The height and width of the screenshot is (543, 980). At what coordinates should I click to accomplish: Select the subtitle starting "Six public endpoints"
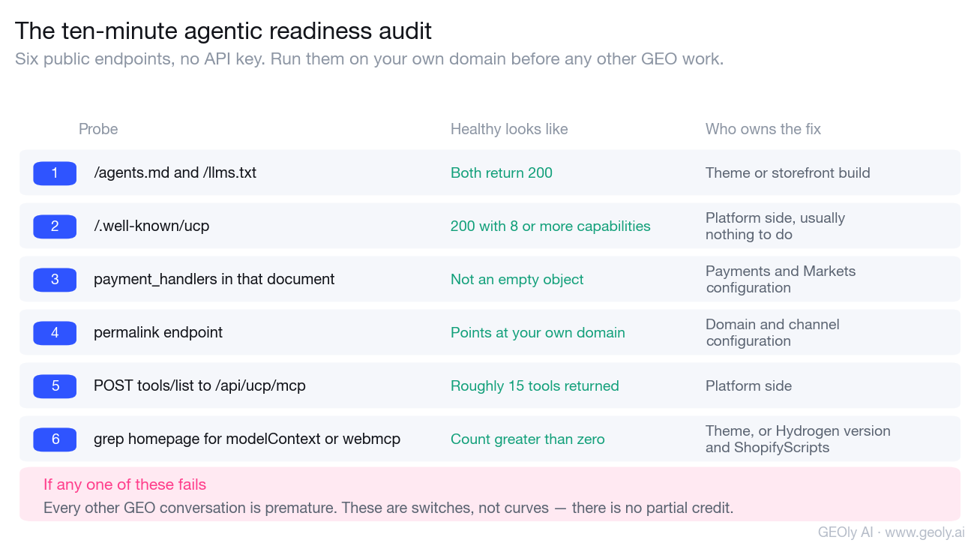(x=370, y=59)
